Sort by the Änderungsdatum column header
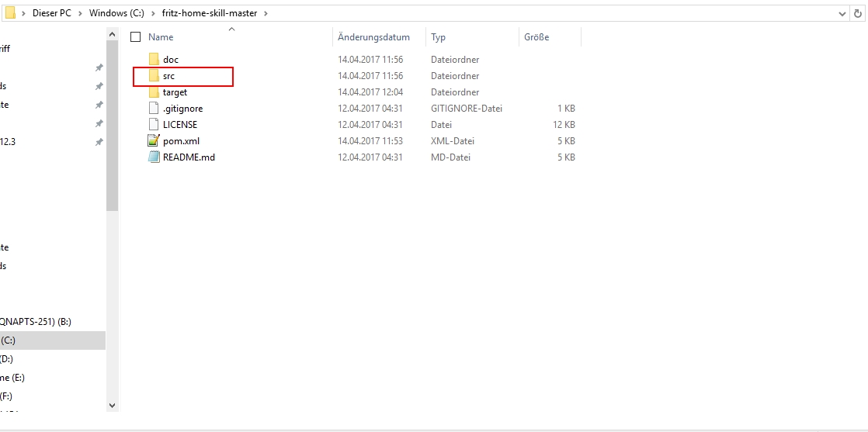 click(373, 37)
